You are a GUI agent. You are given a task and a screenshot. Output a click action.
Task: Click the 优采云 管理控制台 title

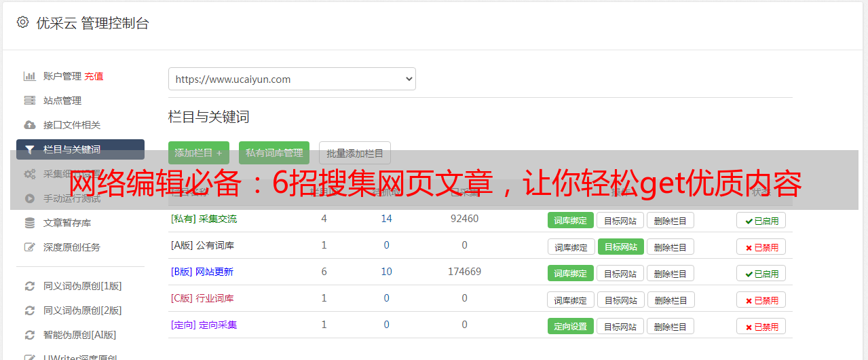pyautogui.click(x=92, y=23)
